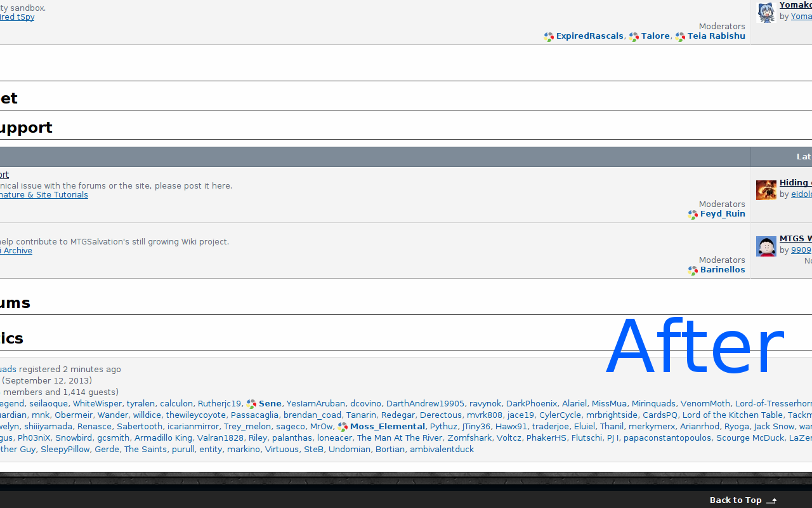Open online user Obermeir profile
812x508 pixels.
coord(74,415)
